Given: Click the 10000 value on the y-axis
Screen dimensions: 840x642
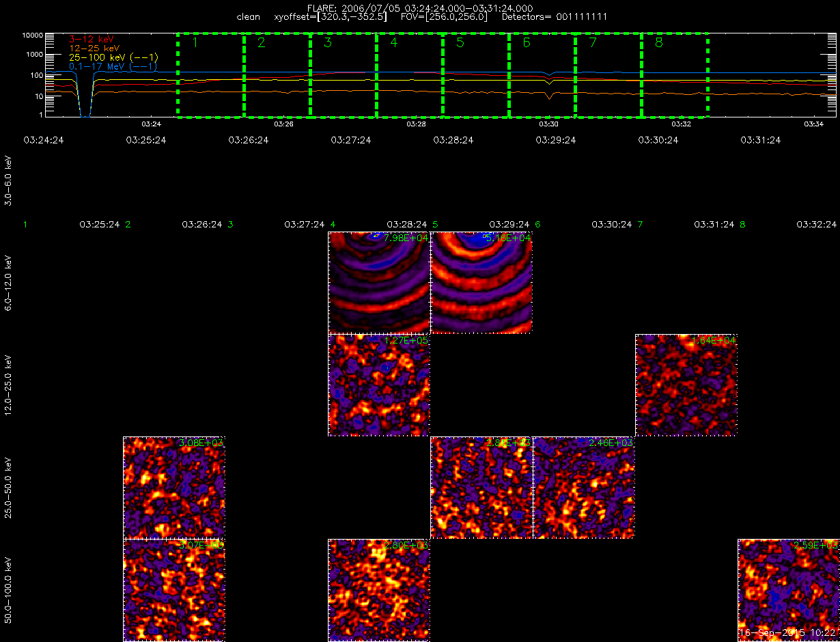Looking at the screenshot, I should (x=32, y=34).
